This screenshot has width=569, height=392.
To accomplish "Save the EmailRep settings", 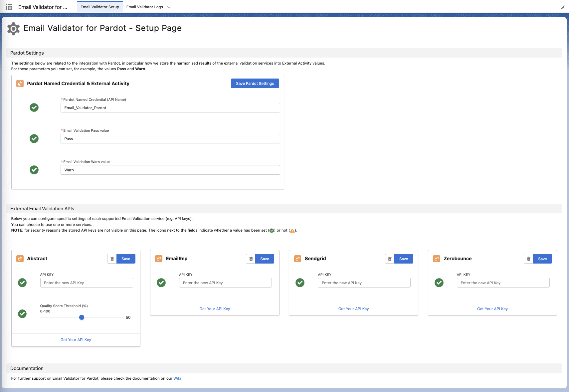I will 265,259.
